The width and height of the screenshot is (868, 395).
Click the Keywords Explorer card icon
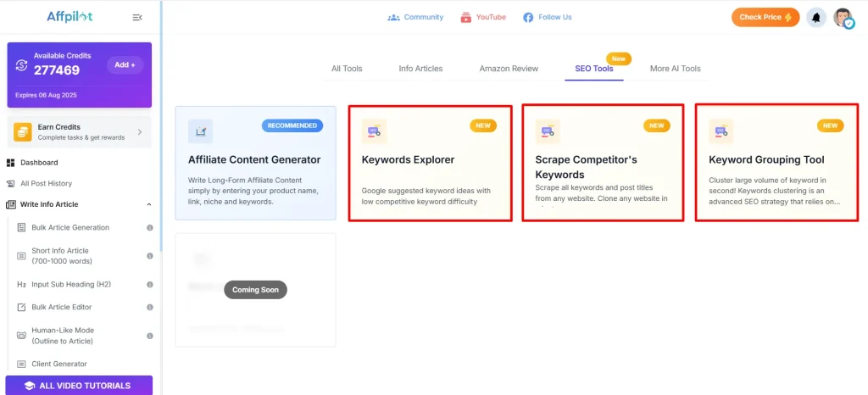tap(374, 131)
